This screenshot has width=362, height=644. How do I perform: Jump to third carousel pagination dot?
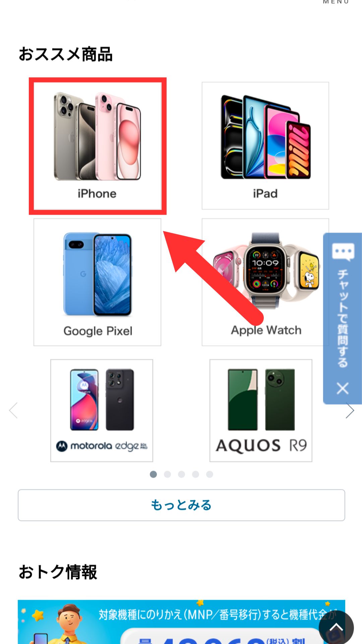tap(181, 474)
